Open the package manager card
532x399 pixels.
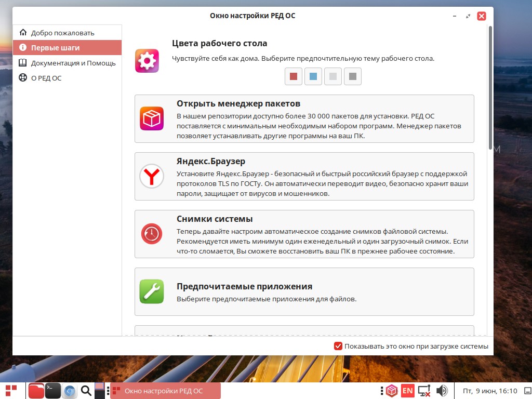click(x=304, y=119)
